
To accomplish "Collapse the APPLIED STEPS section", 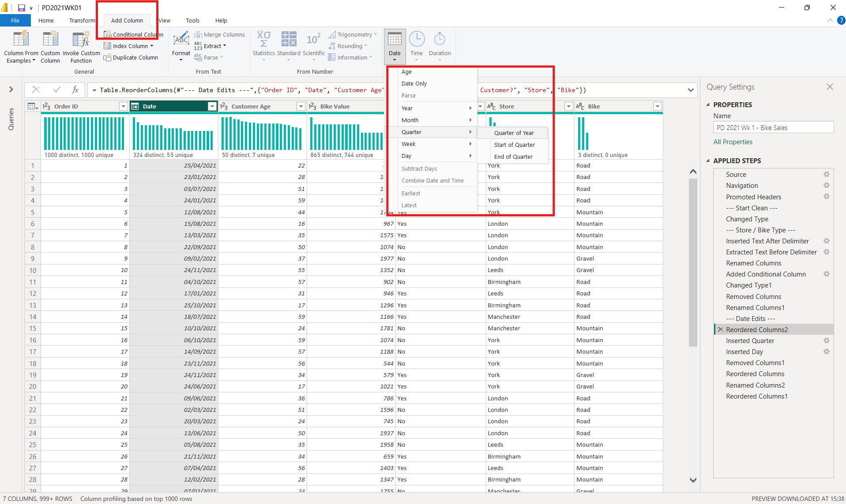I will point(708,161).
